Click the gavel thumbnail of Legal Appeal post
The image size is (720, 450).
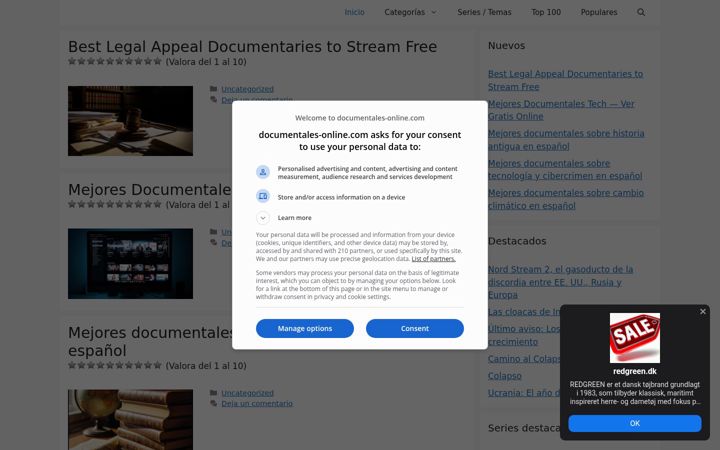[130, 121]
